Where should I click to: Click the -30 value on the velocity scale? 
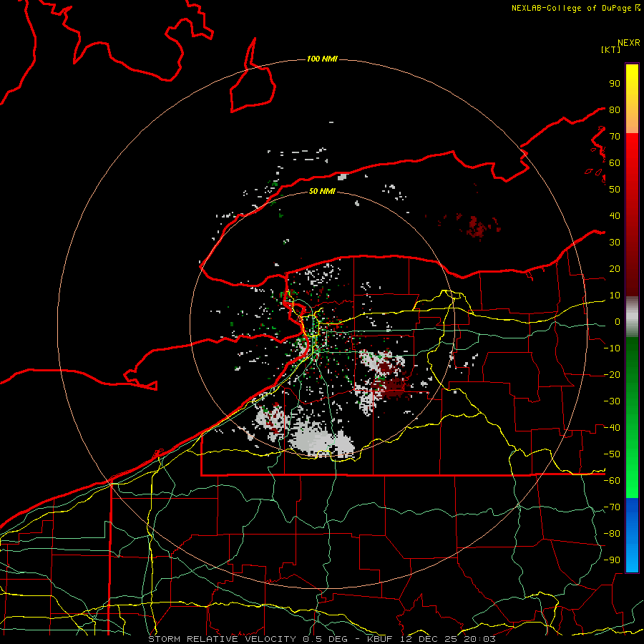[x=612, y=401]
